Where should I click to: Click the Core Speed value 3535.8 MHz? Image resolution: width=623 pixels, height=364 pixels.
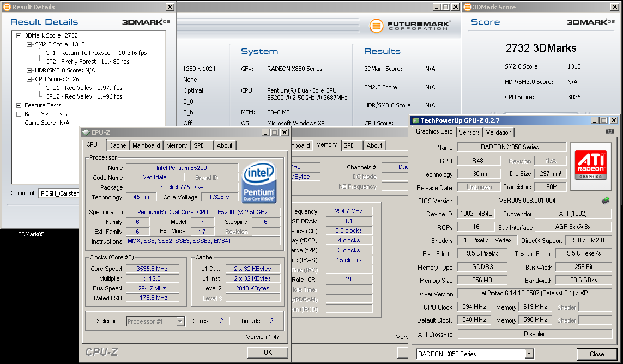[152, 269]
